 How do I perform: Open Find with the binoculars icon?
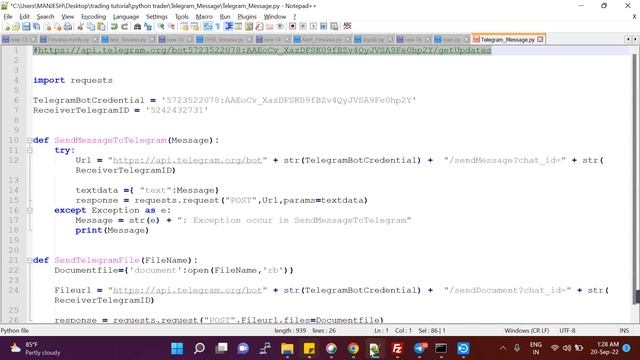coord(137,27)
